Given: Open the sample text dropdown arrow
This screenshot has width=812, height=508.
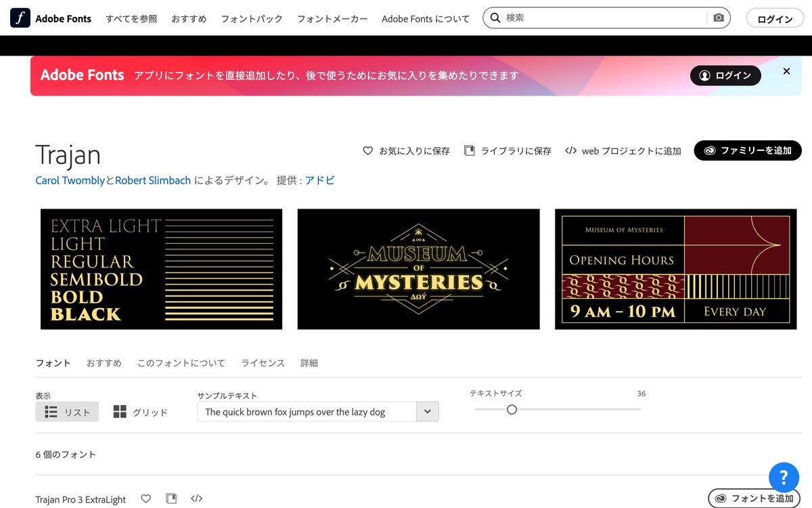Looking at the screenshot, I should 427,412.
